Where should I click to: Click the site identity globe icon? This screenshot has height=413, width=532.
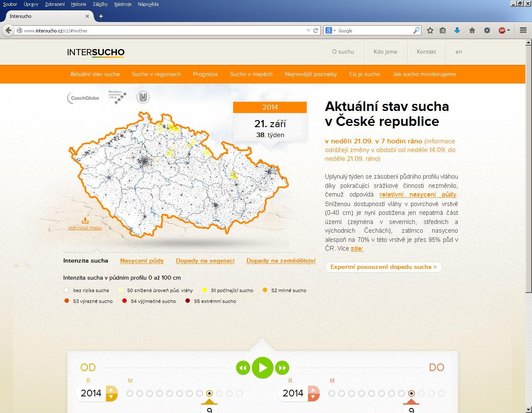19,30
